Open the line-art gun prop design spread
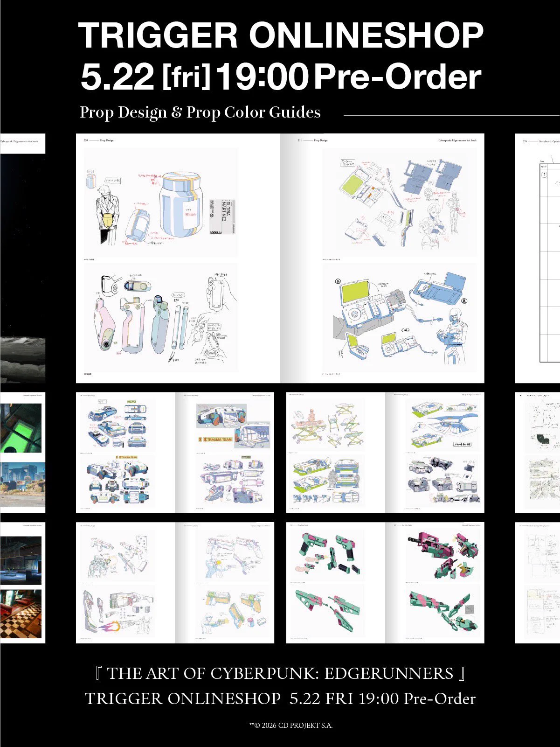Viewport: 560px width, 747px height. coord(175,583)
